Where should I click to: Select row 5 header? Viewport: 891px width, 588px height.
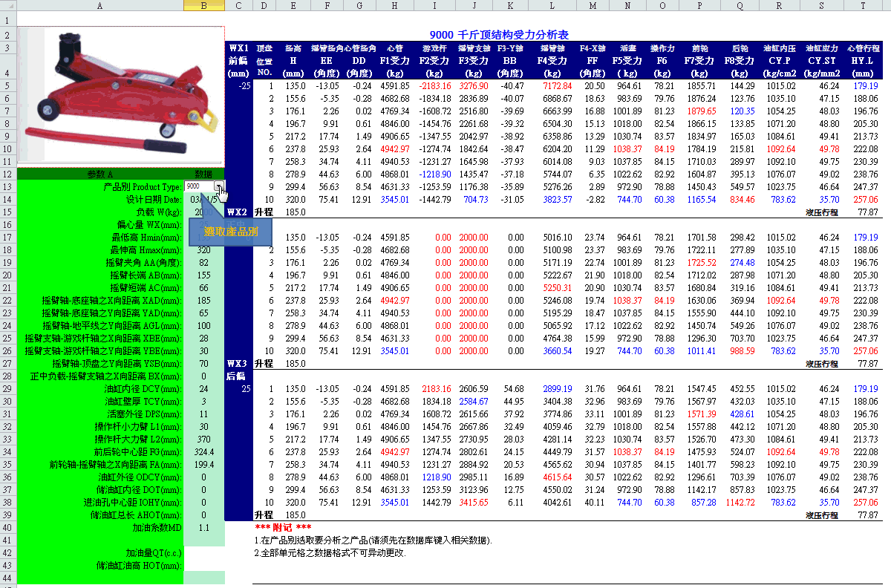(8, 85)
